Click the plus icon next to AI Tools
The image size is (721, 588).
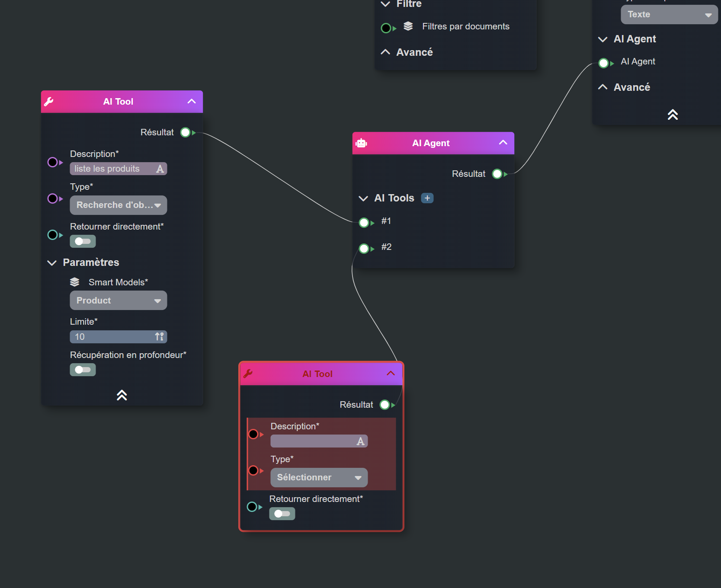coord(427,198)
